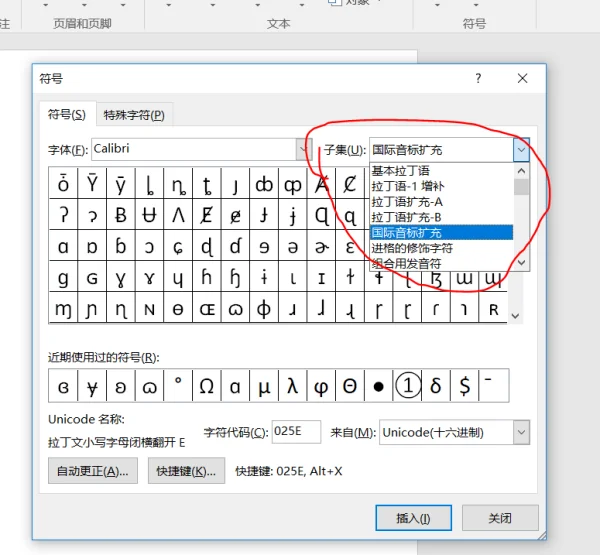Image resolution: width=600 pixels, height=555 pixels.
Task: Choose the black bullet ● recent symbol
Action: click(379, 386)
